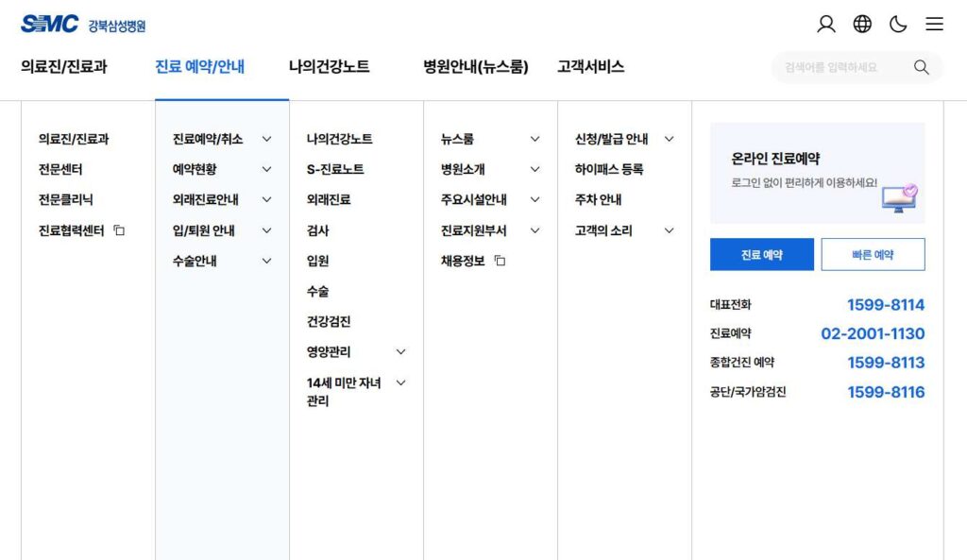Open the 전문센터 link
The width and height of the screenshot is (967, 560).
coord(60,169)
